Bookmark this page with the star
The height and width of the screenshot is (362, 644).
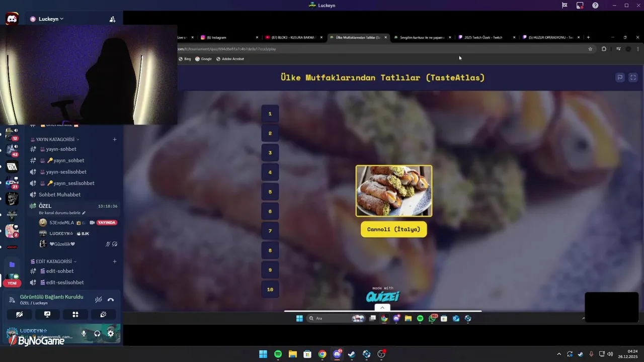[590, 49]
